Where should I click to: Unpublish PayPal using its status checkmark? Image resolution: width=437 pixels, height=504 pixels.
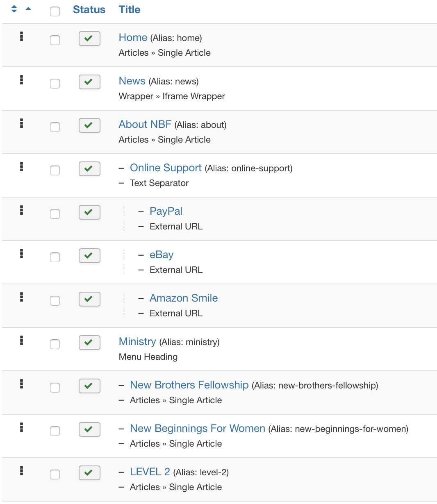[x=89, y=212]
